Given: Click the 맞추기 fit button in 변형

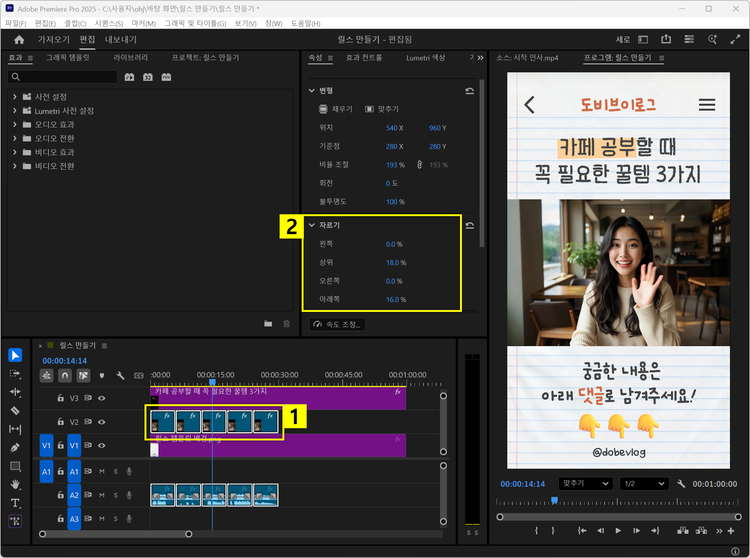Looking at the screenshot, I should [382, 109].
